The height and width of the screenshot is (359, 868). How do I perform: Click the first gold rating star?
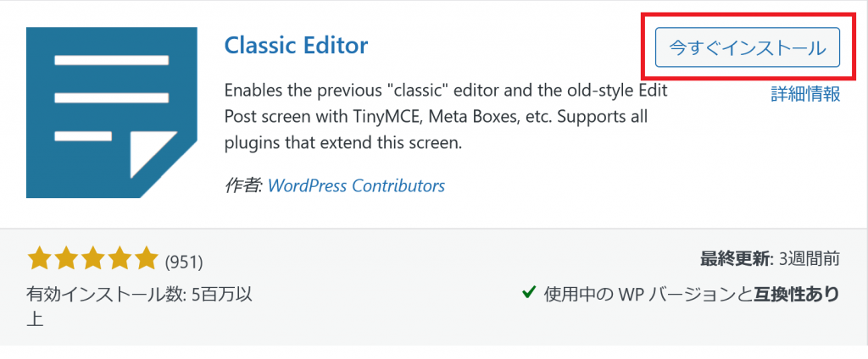pos(39,258)
